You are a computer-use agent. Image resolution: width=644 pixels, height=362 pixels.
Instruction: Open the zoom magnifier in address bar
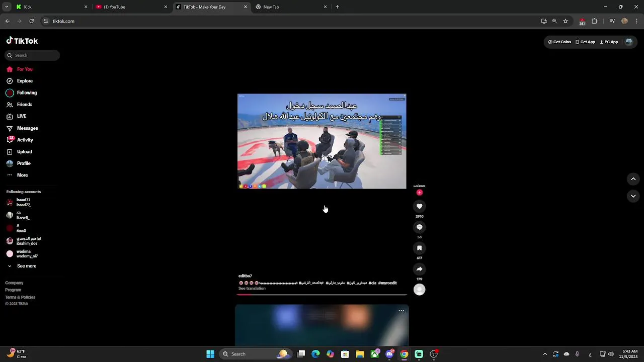(554, 21)
